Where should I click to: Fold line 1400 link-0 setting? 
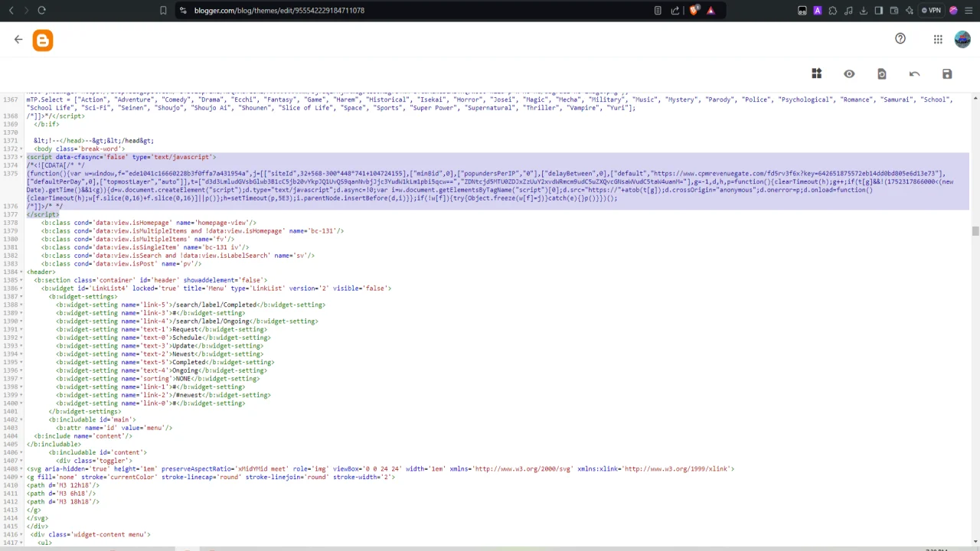pos(21,403)
